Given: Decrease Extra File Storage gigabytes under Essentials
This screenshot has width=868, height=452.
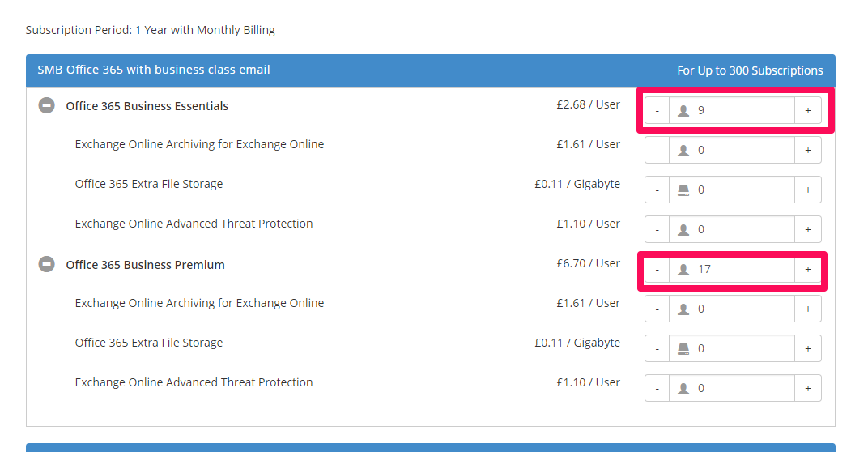Looking at the screenshot, I should (657, 190).
